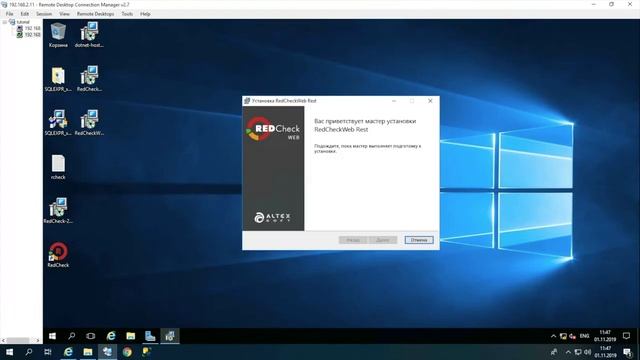Switch ENG input language on remote taskbar
Image resolution: width=640 pixels, height=360 pixels.
[x=584, y=336]
